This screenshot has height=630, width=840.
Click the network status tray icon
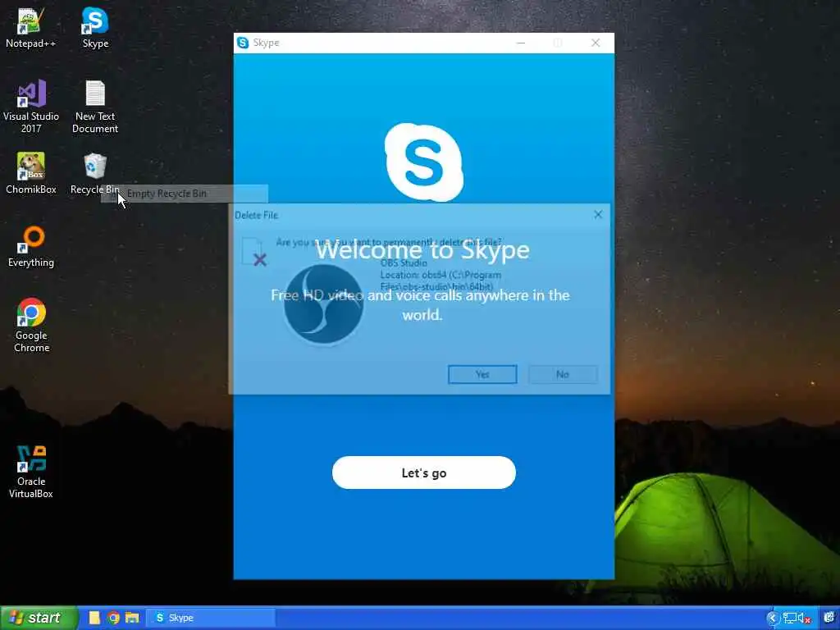coord(790,619)
